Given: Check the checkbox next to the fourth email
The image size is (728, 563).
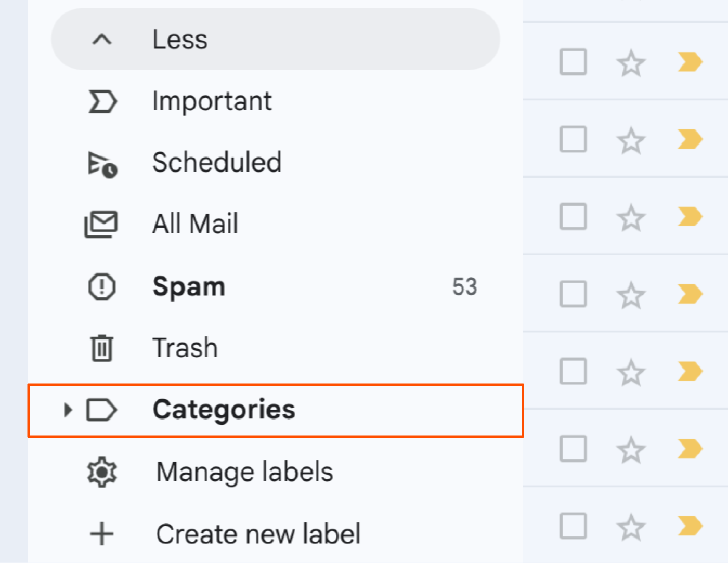Looking at the screenshot, I should pos(573,294).
